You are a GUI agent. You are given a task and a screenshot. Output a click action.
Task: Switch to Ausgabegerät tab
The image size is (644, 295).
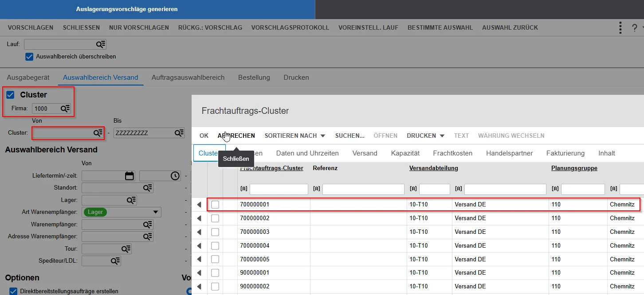point(28,78)
